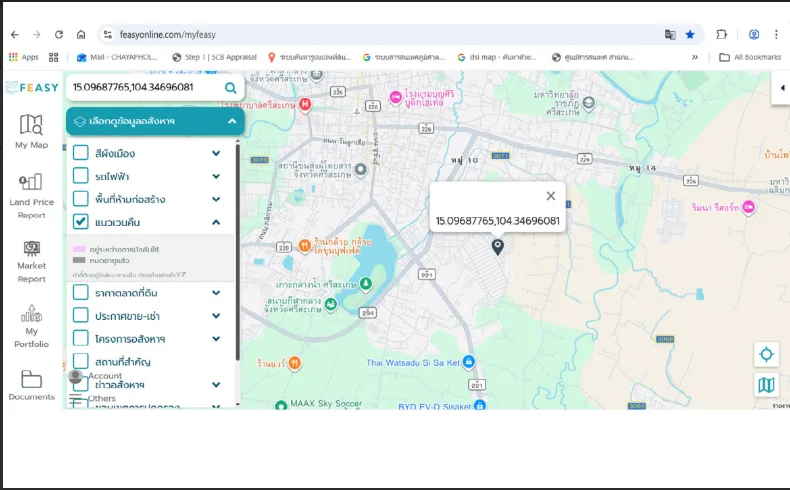Viewport: 790px width, 490px height.
Task: Open Land Price Report icon
Action: [31, 195]
